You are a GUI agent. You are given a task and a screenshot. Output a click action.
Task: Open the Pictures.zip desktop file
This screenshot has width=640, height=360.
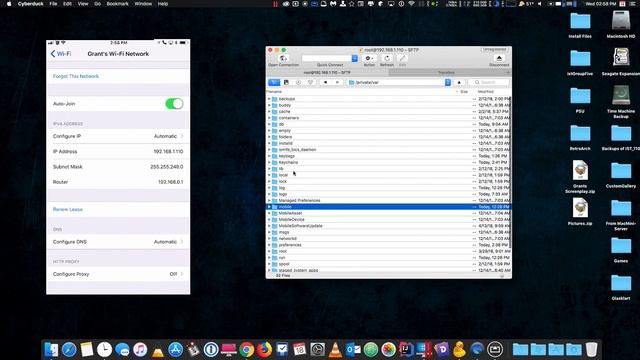580,212
